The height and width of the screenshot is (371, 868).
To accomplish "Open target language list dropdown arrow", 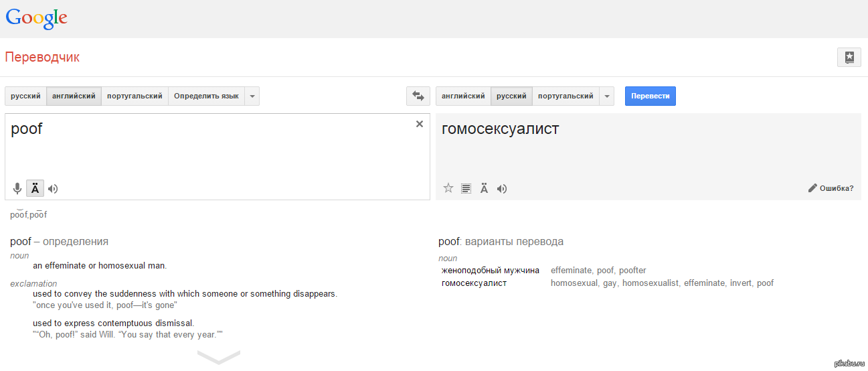I will (x=607, y=96).
